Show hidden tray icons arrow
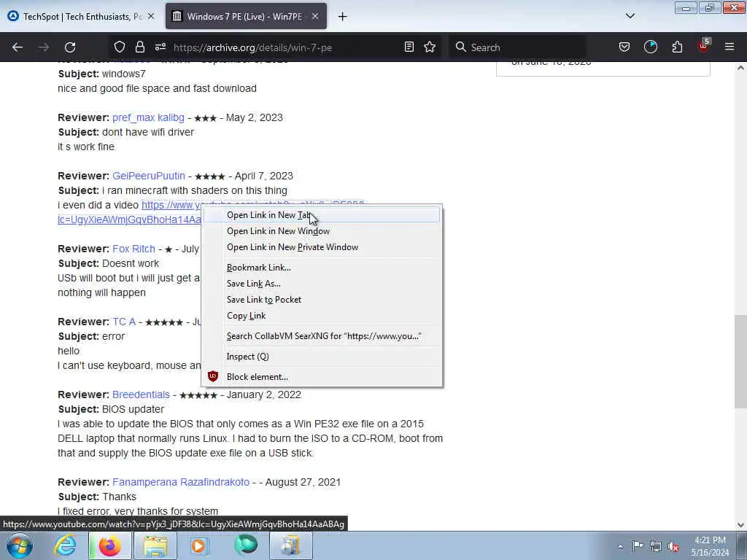 point(620,546)
